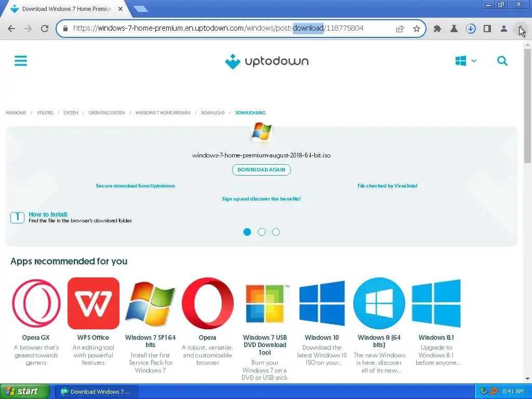Screen dimensions: 532x399
Task: Open UTILITIES breadcrumb link
Action: pyautogui.click(x=45, y=113)
